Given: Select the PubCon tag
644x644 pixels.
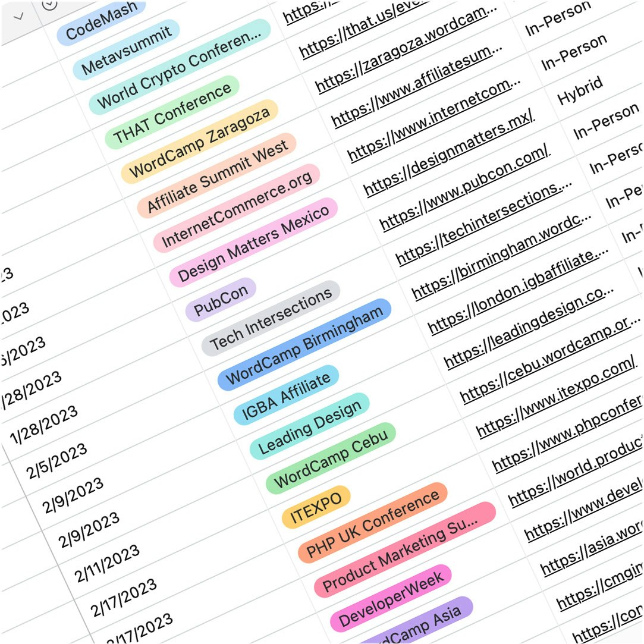Looking at the screenshot, I should pos(221,300).
